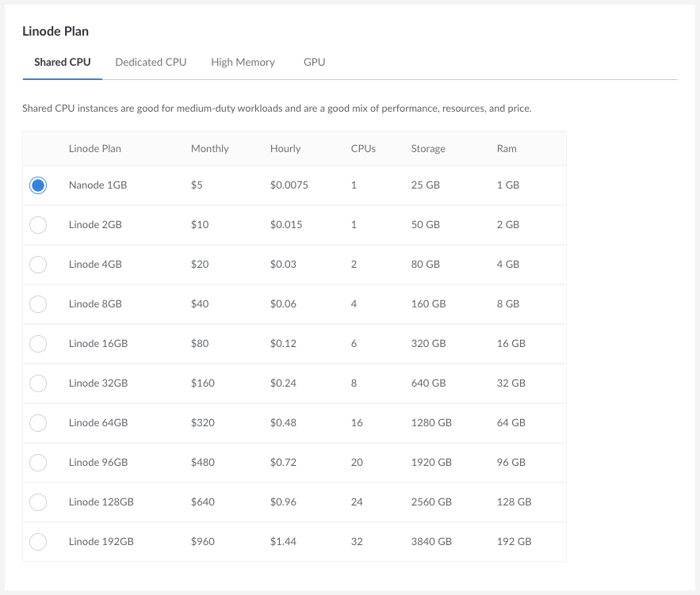
Task: Click the Monthly column header
Action: tap(208, 148)
